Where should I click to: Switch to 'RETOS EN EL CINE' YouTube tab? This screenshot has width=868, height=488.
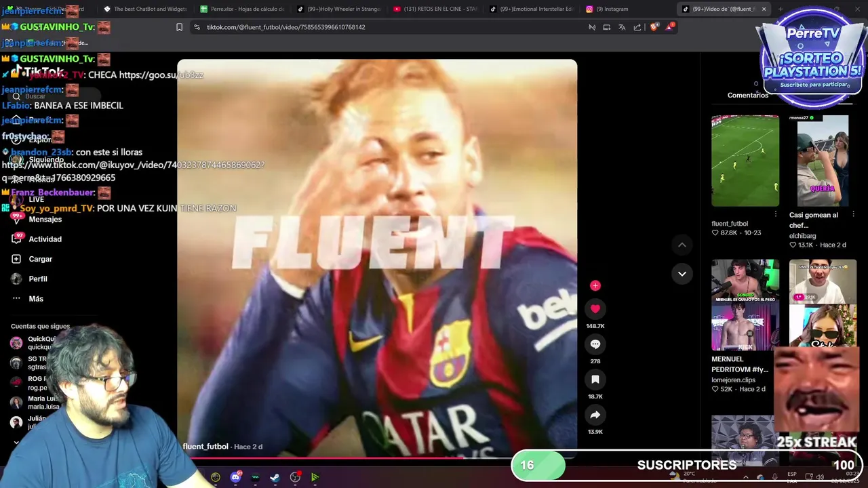436,9
